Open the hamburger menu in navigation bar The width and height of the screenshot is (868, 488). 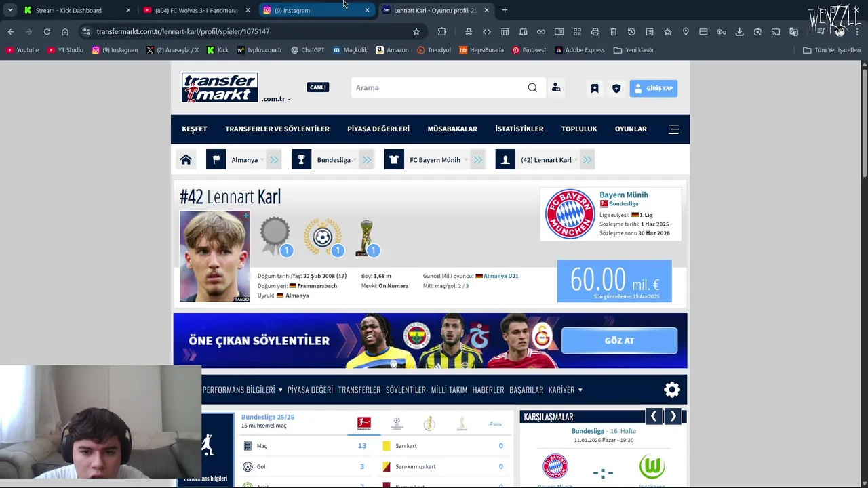point(673,129)
